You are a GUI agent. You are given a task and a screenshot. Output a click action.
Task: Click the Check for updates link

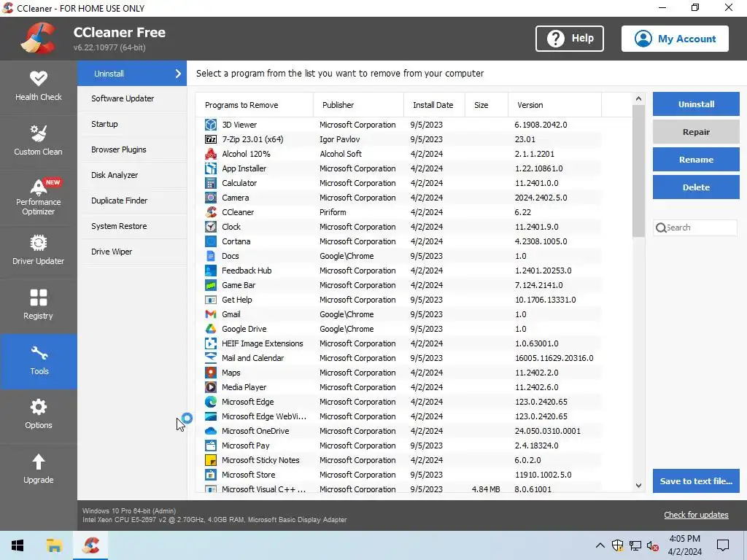[696, 515]
